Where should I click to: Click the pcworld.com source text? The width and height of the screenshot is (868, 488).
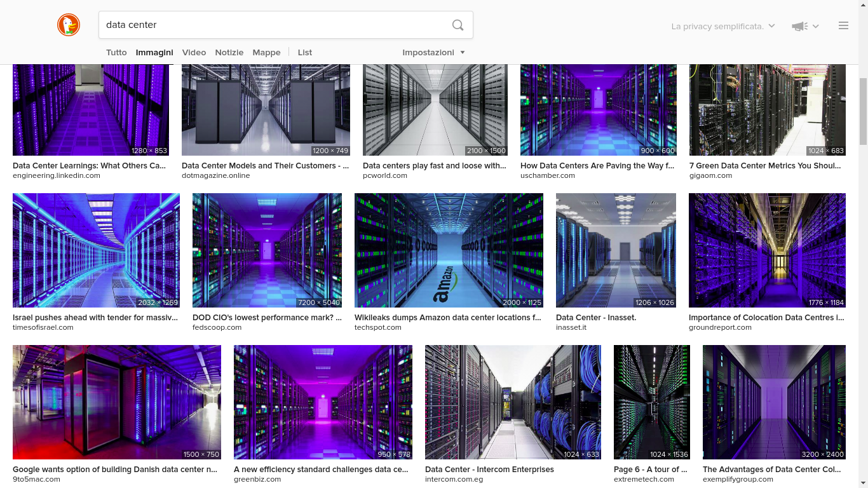coord(385,175)
